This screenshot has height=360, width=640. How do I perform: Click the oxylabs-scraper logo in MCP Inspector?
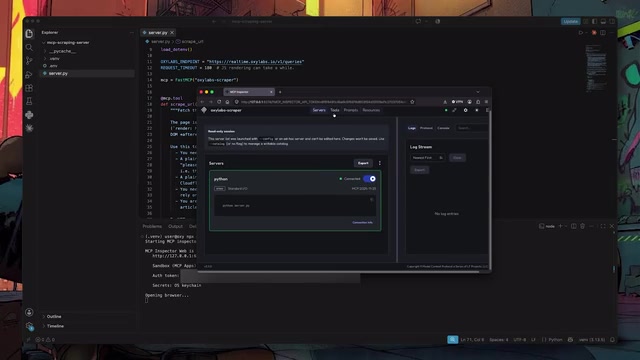tap(204, 110)
